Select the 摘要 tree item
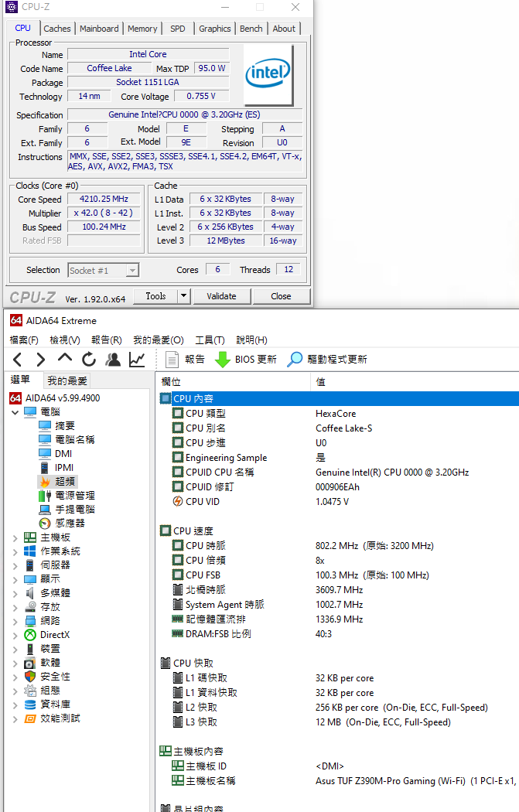 [x=65, y=425]
